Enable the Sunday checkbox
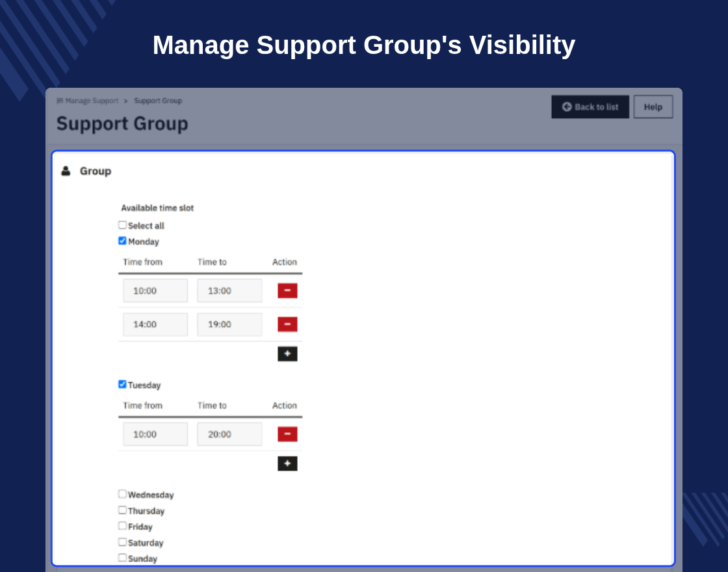 pos(122,558)
